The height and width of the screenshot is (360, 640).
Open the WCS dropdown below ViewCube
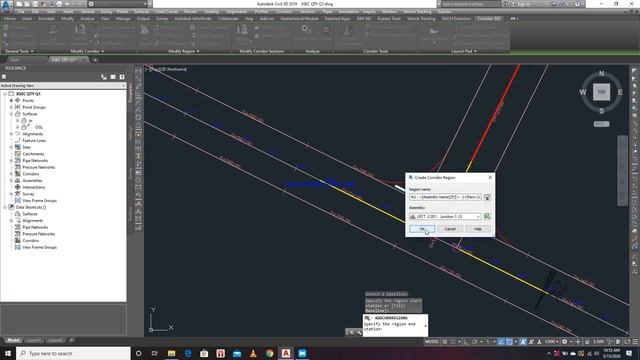601,124
